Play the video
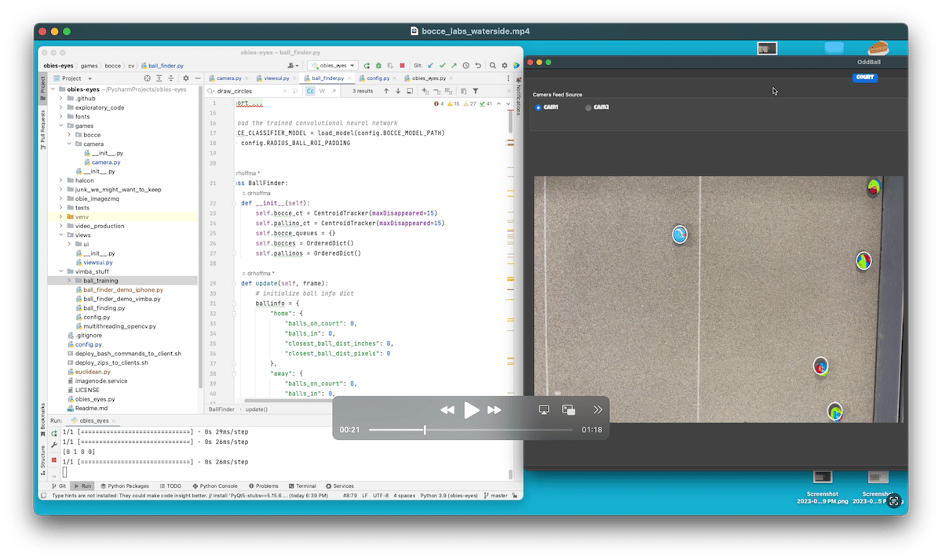The height and width of the screenshot is (560, 942). (x=471, y=409)
